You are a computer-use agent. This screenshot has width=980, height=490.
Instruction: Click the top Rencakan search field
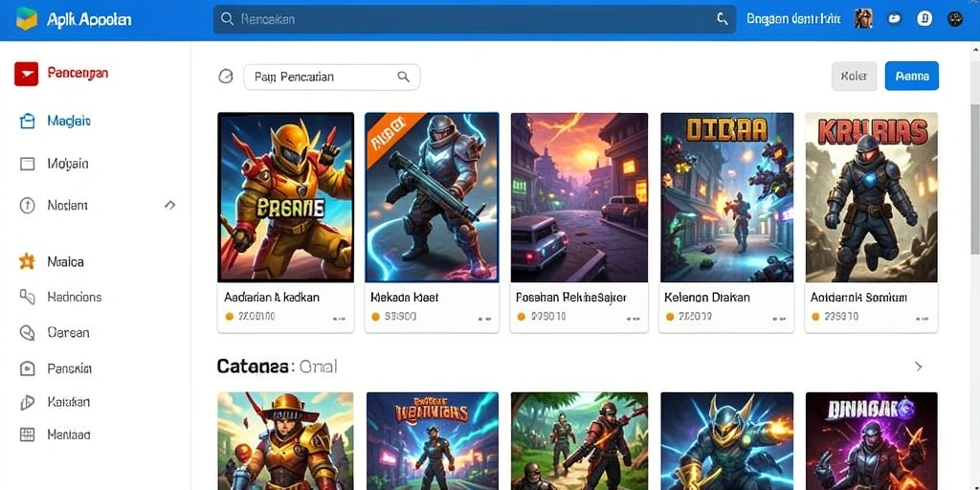tap(475, 19)
